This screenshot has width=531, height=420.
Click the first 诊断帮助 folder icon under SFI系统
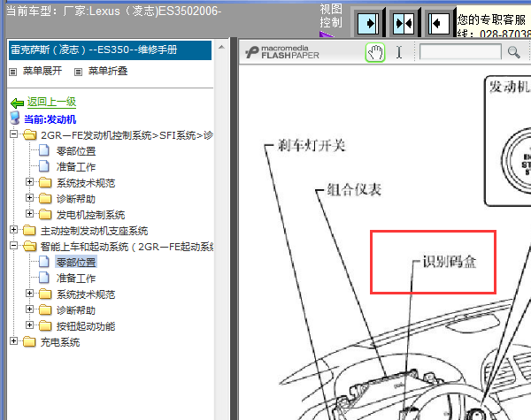[45, 198]
